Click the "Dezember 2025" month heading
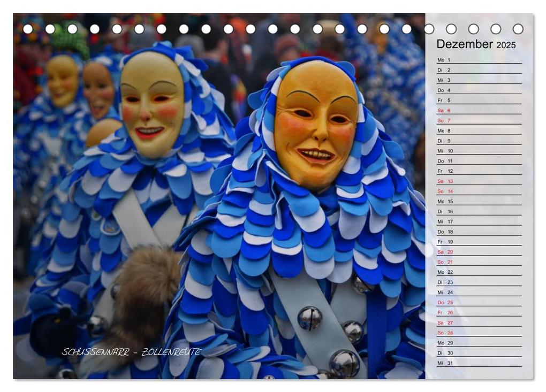546x392 pixels. [475, 44]
